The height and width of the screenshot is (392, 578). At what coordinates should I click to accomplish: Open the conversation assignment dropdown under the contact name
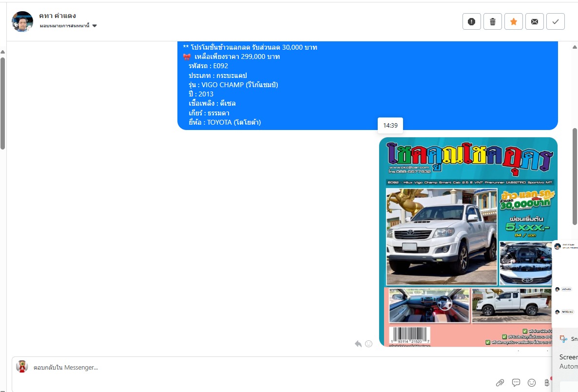[68, 26]
